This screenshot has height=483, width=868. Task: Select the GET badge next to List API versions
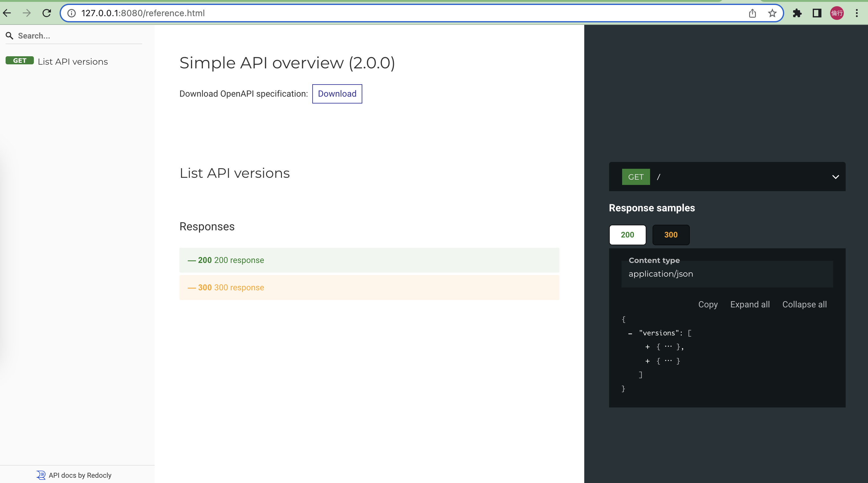(20, 61)
